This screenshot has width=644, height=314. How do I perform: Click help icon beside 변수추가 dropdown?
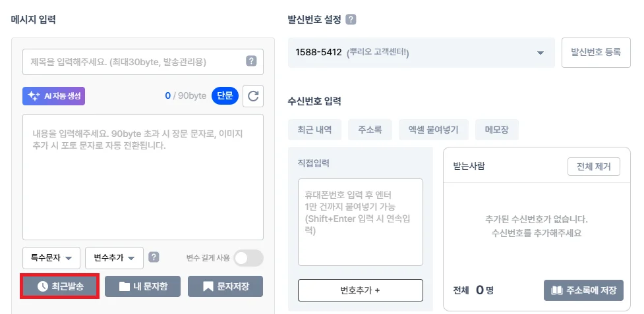coord(154,257)
